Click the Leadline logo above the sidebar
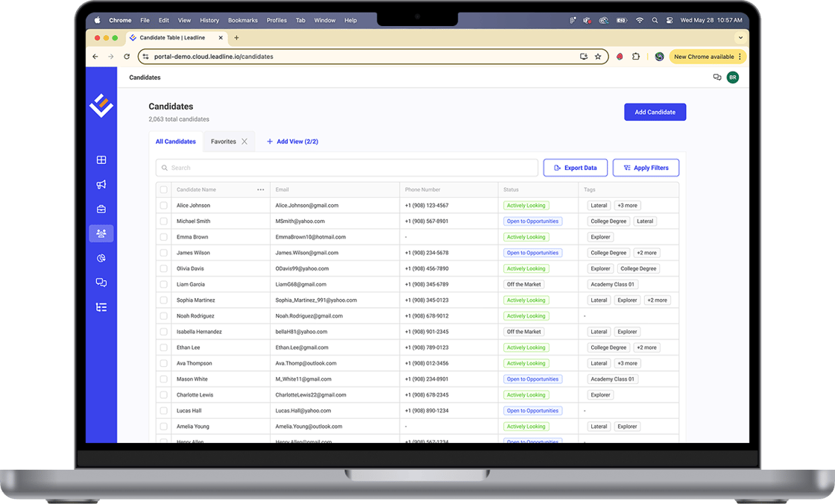The width and height of the screenshot is (835, 504). click(x=101, y=106)
